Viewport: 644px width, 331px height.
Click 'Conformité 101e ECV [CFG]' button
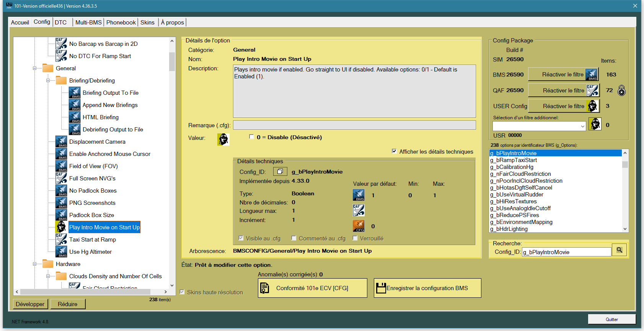tap(313, 288)
